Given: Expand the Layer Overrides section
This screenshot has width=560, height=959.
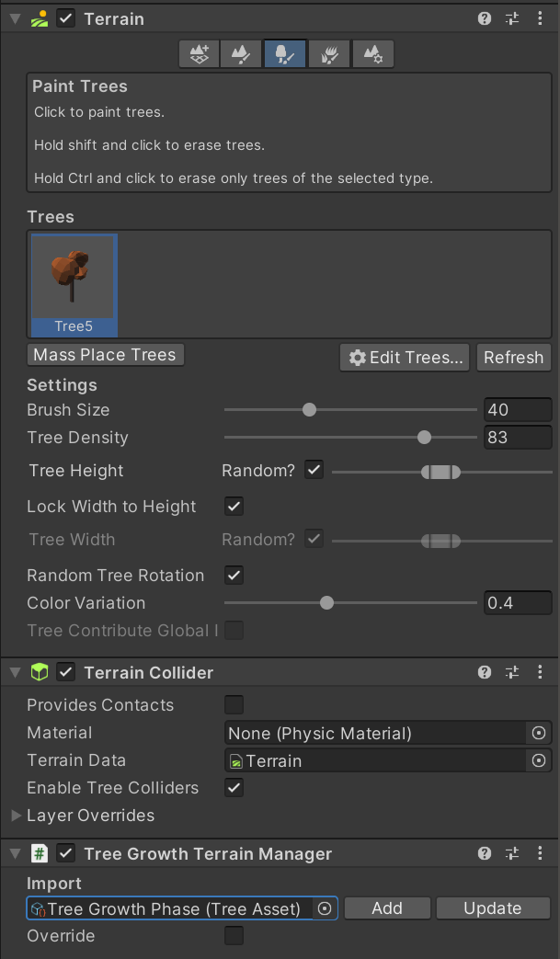Looking at the screenshot, I should [17, 816].
